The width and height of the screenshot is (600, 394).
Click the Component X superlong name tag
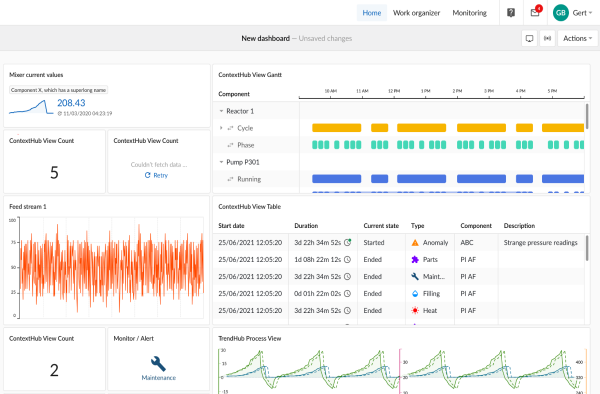(58, 90)
